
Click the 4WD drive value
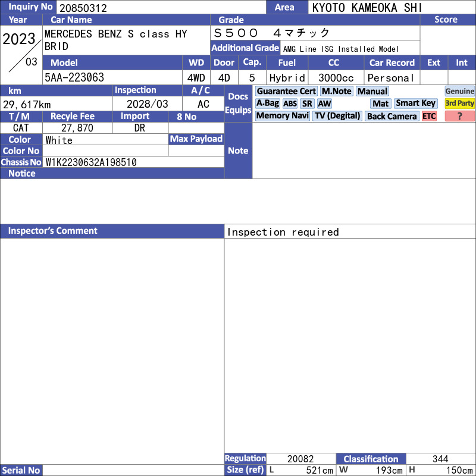(x=196, y=78)
